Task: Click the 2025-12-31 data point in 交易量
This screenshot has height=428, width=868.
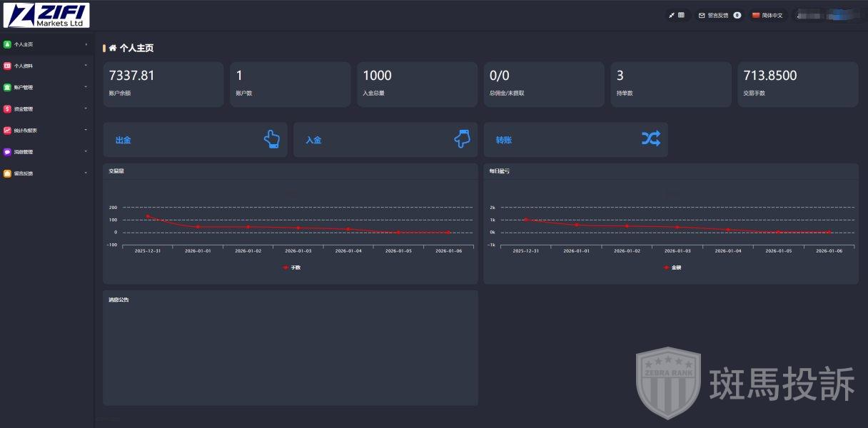Action: tap(148, 216)
